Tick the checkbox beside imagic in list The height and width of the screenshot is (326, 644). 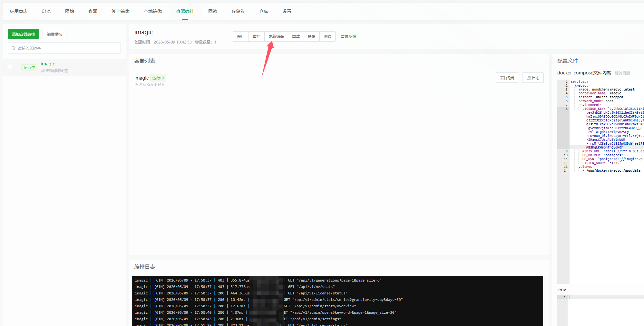10,67
